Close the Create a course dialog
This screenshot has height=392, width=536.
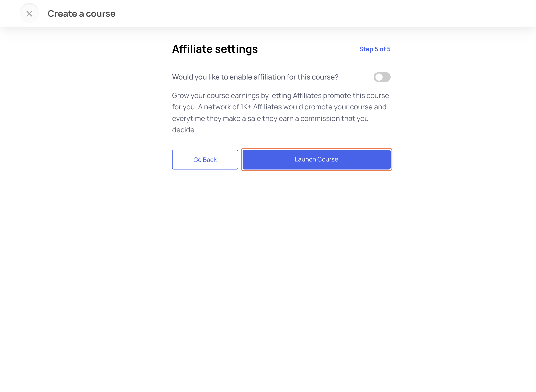(x=29, y=14)
